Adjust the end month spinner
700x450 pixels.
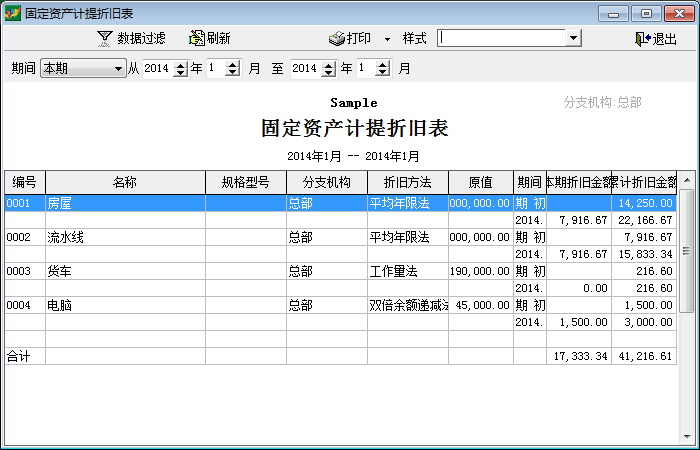382,69
